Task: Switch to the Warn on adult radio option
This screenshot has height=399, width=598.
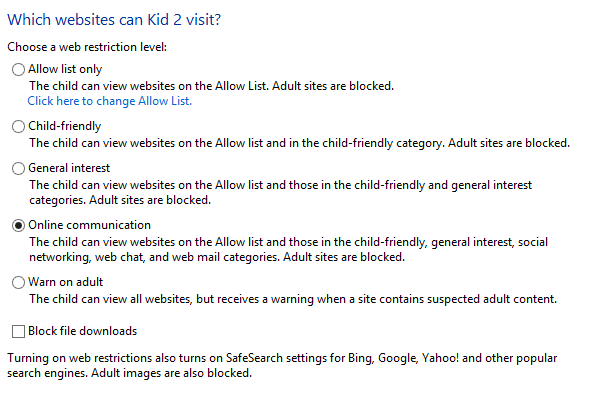Action: pyautogui.click(x=18, y=282)
